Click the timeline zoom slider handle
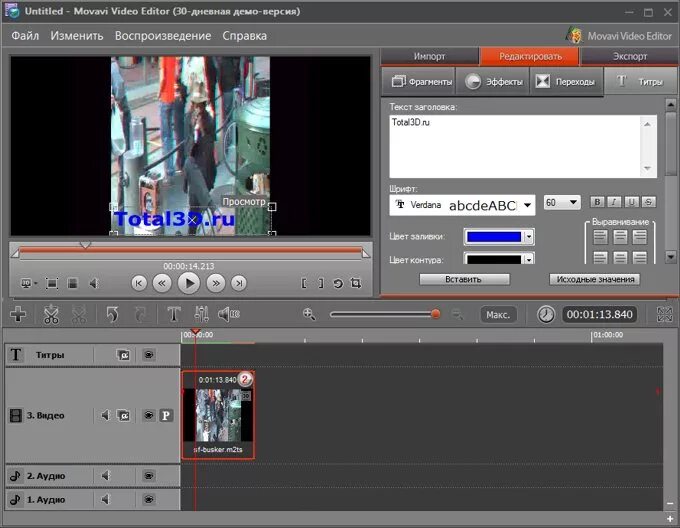680x528 pixels. pyautogui.click(x=435, y=314)
